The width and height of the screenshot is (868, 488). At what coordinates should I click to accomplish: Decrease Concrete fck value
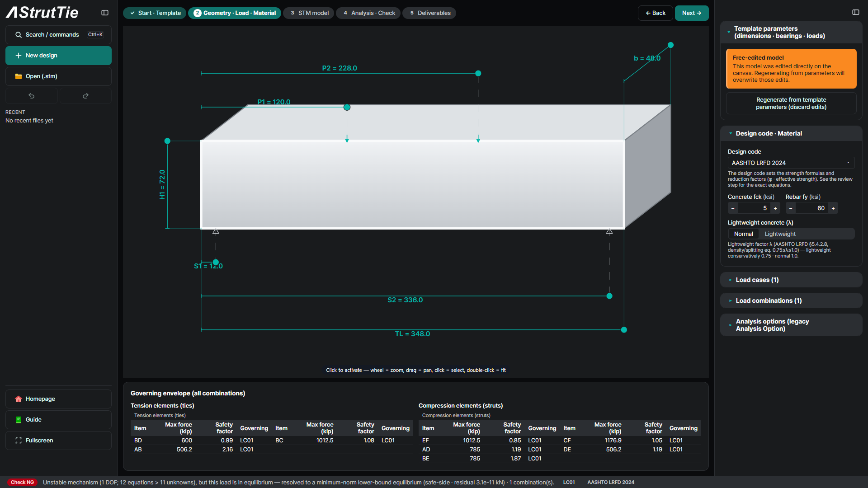click(733, 208)
